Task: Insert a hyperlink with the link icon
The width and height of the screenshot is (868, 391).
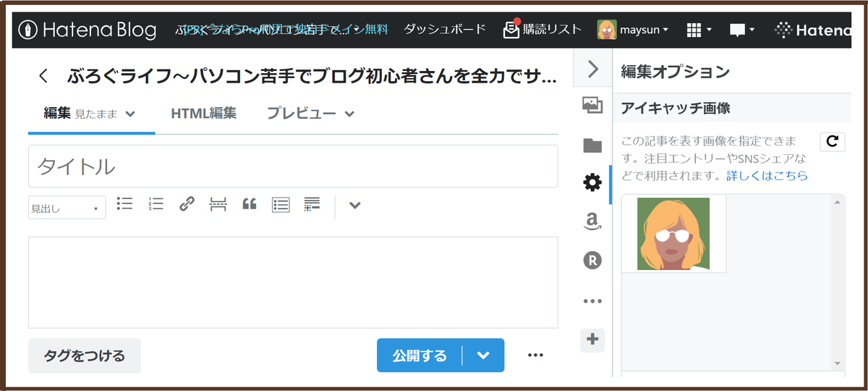Action: pyautogui.click(x=187, y=204)
